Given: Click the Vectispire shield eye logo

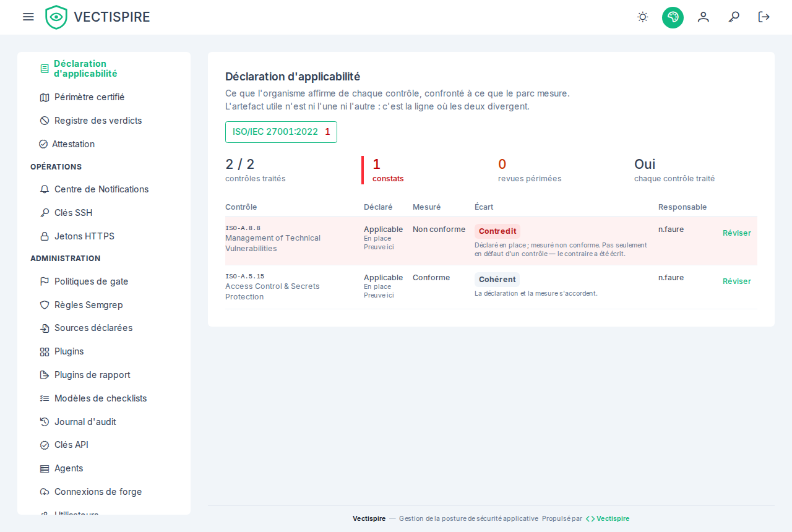Looking at the screenshot, I should [x=56, y=17].
